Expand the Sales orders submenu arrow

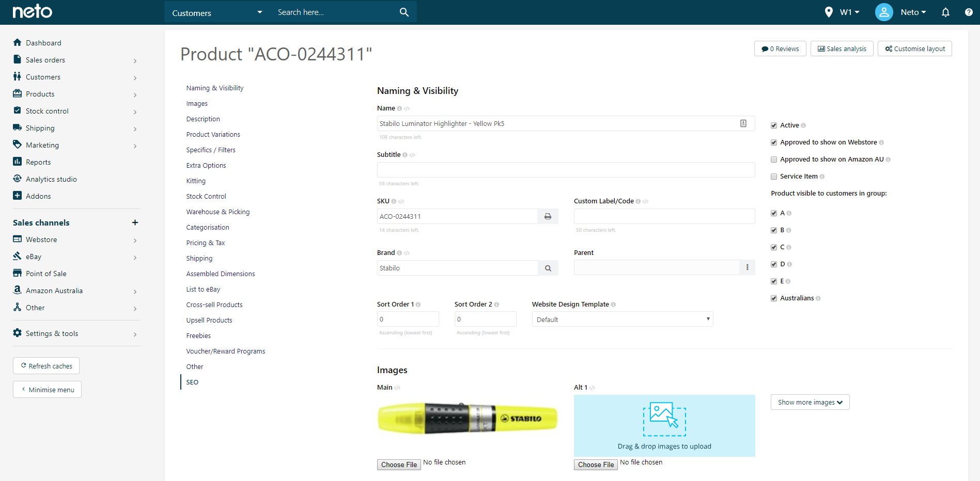tap(135, 61)
